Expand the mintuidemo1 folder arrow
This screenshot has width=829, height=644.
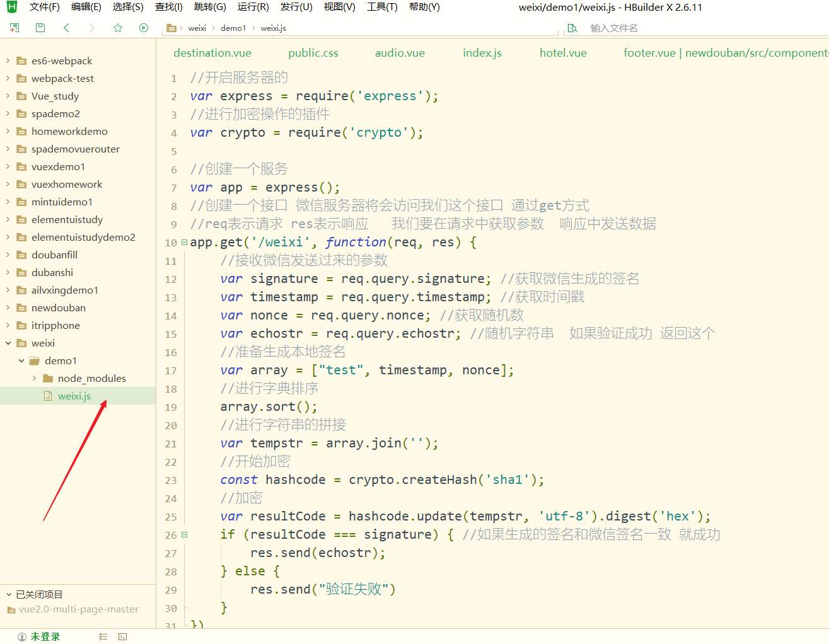8,202
